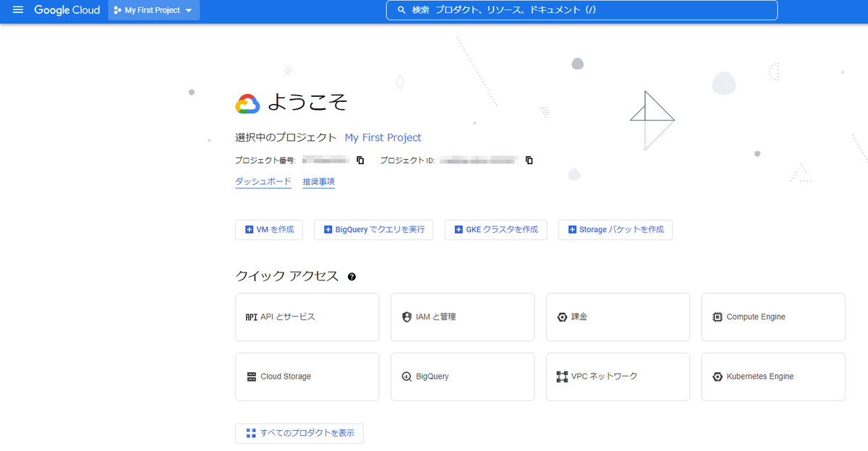868x451 pixels.
Task: Click Storage バケットを作成 button
Action: point(616,230)
